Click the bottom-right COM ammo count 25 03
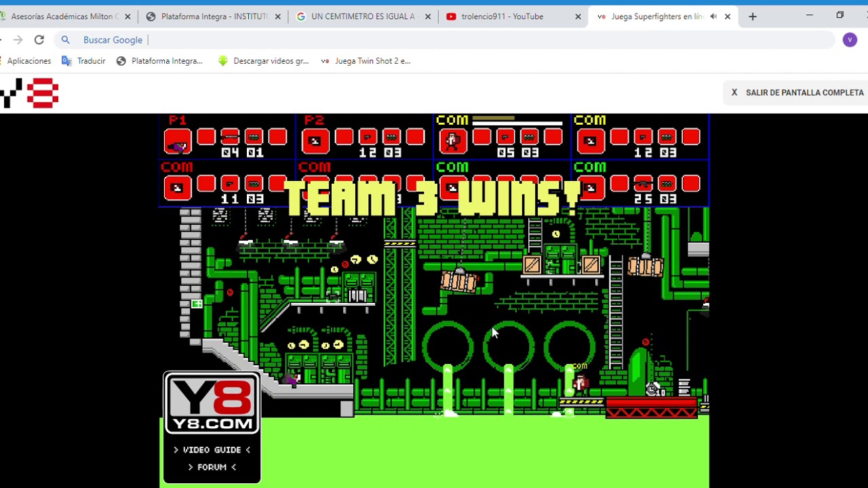The width and height of the screenshot is (868, 488). [655, 199]
